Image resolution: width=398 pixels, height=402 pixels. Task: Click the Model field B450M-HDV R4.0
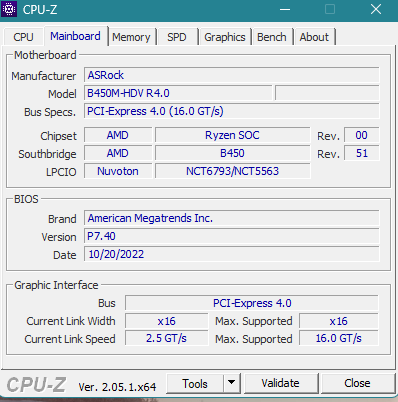tap(178, 93)
